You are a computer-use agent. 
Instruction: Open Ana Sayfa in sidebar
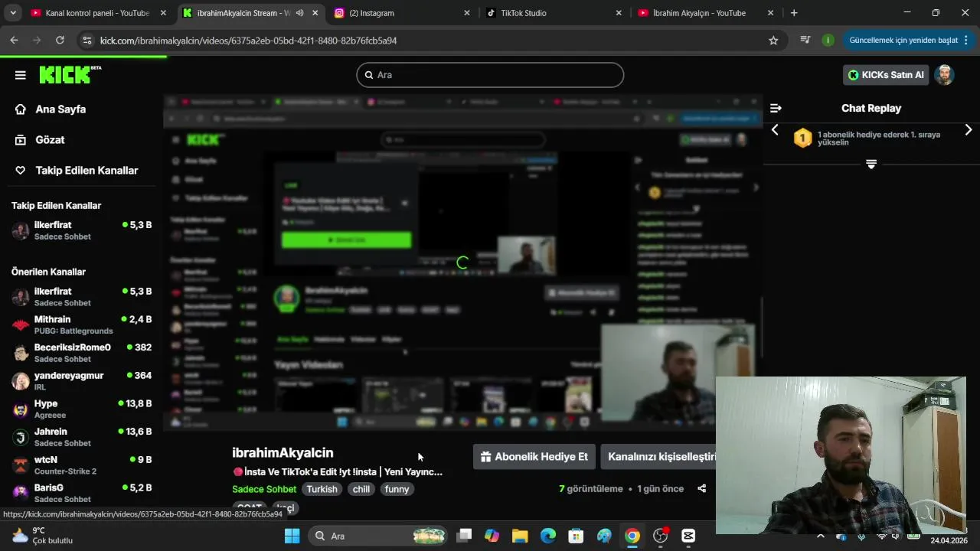(60, 109)
